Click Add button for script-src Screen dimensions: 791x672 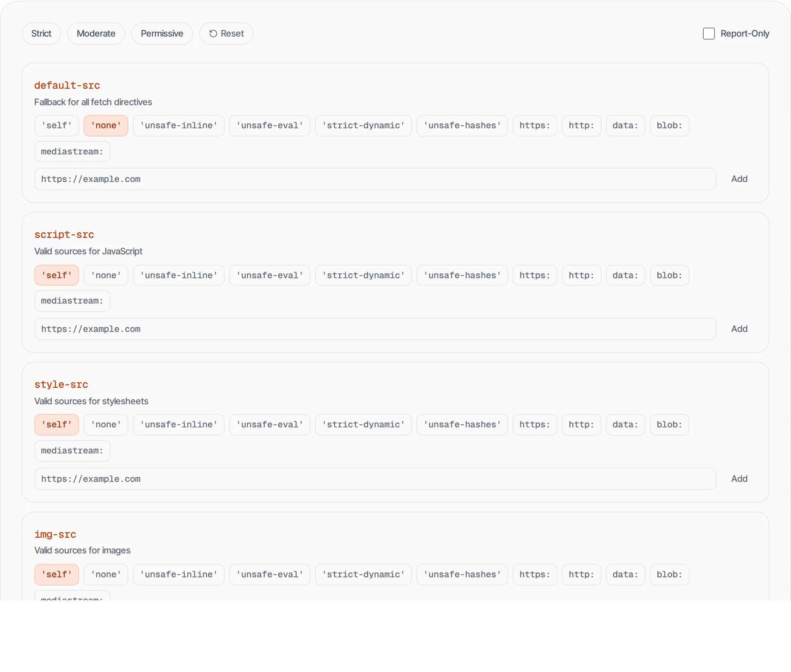tap(739, 329)
